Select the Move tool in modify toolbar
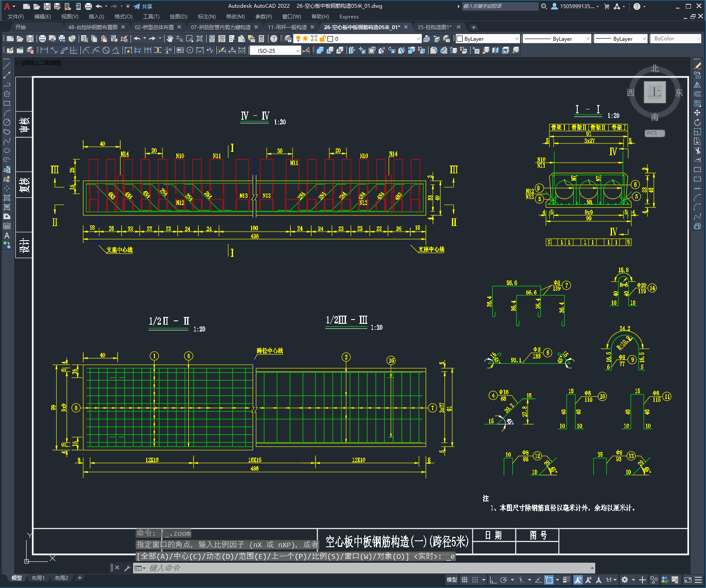Screen dimensions: 706x588 point(697,113)
